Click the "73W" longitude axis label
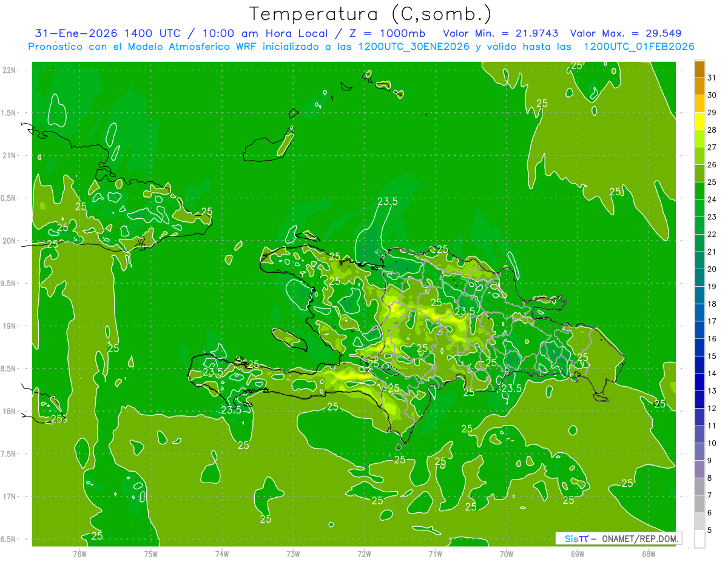This screenshot has height=562, width=728. pos(293,554)
